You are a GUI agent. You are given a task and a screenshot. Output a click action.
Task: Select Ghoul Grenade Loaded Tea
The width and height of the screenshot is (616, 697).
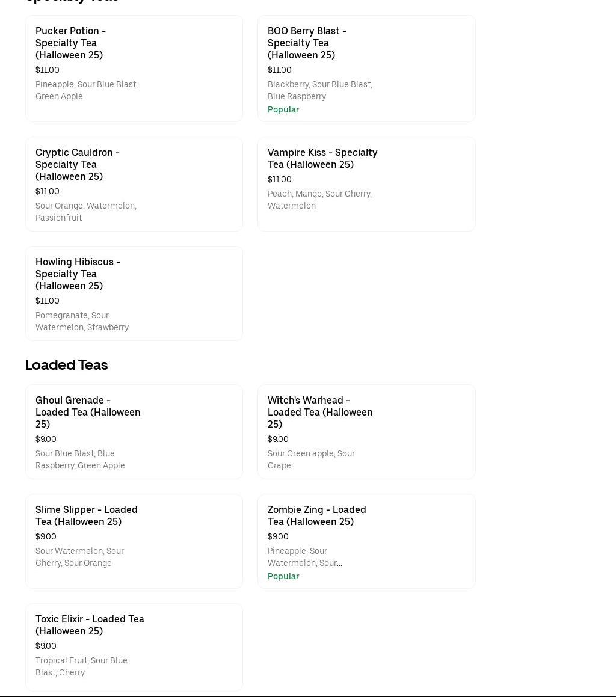(134, 432)
